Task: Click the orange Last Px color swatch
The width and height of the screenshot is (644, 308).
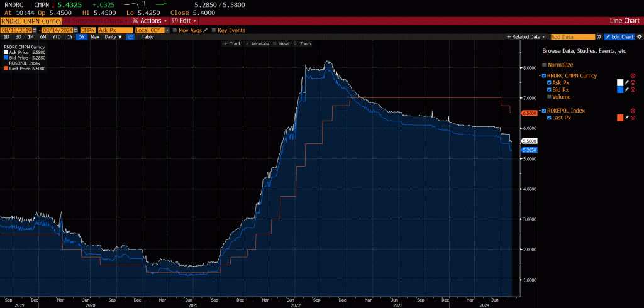Action: tap(619, 118)
